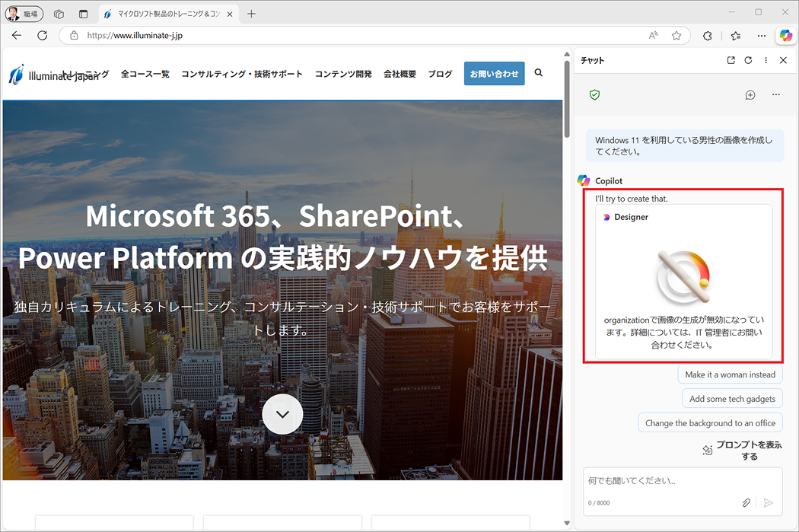Open chat in a new window
The height and width of the screenshot is (532, 799).
pyautogui.click(x=731, y=60)
